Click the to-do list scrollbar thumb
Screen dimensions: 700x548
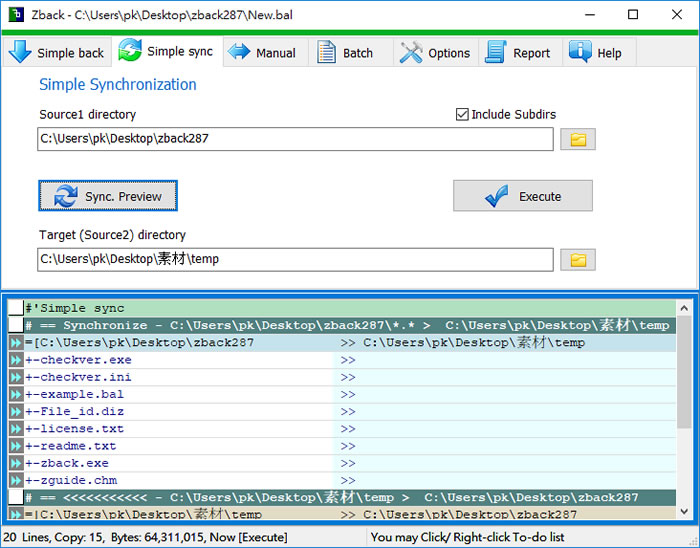click(684, 373)
